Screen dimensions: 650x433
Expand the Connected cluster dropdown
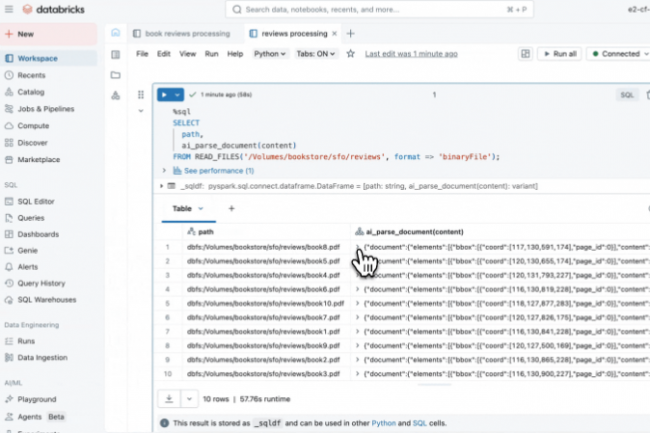point(616,53)
